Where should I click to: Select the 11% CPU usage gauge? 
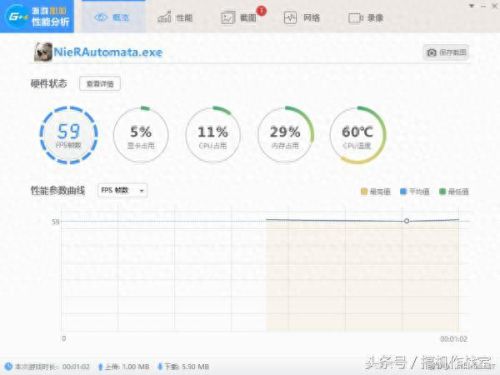[213, 135]
